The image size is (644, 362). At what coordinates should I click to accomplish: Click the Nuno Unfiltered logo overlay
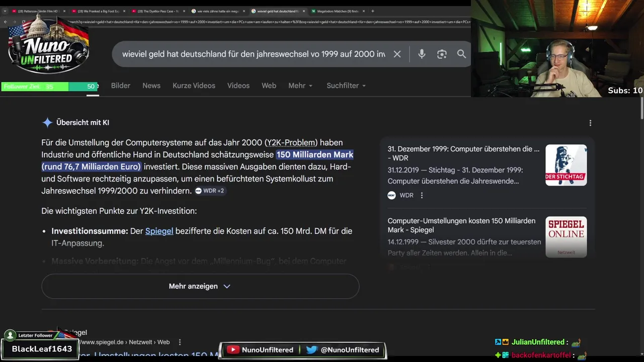pyautogui.click(x=49, y=45)
